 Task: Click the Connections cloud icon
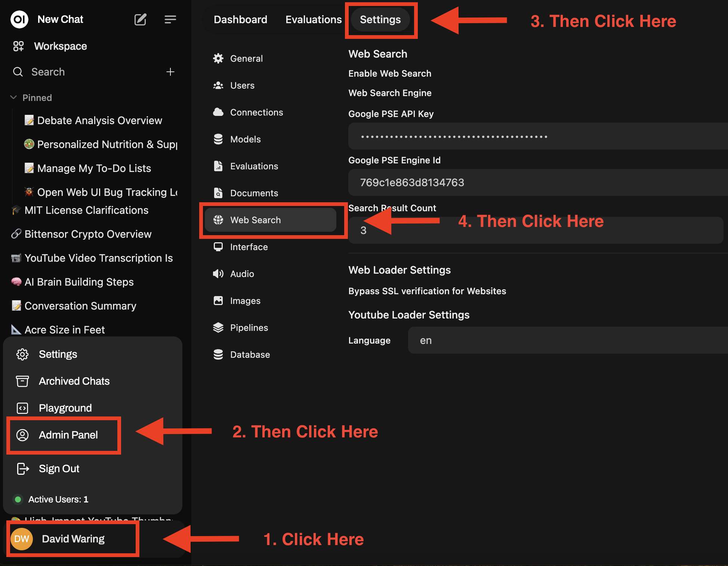pos(218,112)
